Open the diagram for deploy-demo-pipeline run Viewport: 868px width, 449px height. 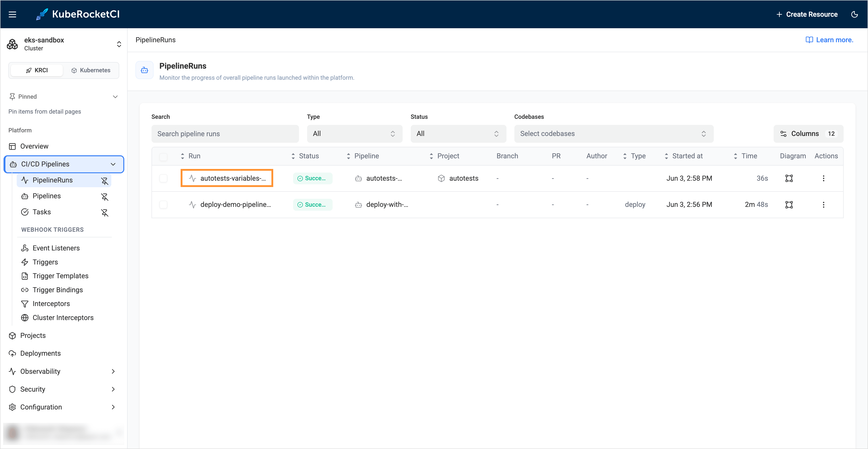point(789,205)
